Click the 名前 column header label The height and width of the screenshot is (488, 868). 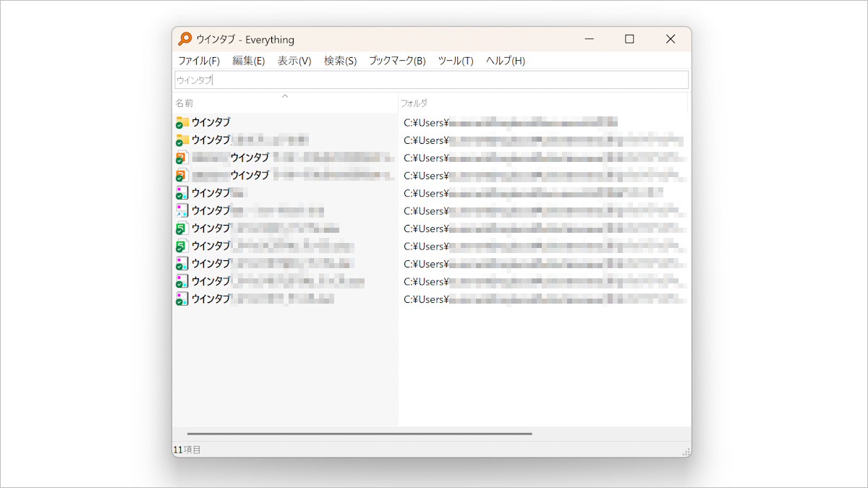tap(184, 103)
